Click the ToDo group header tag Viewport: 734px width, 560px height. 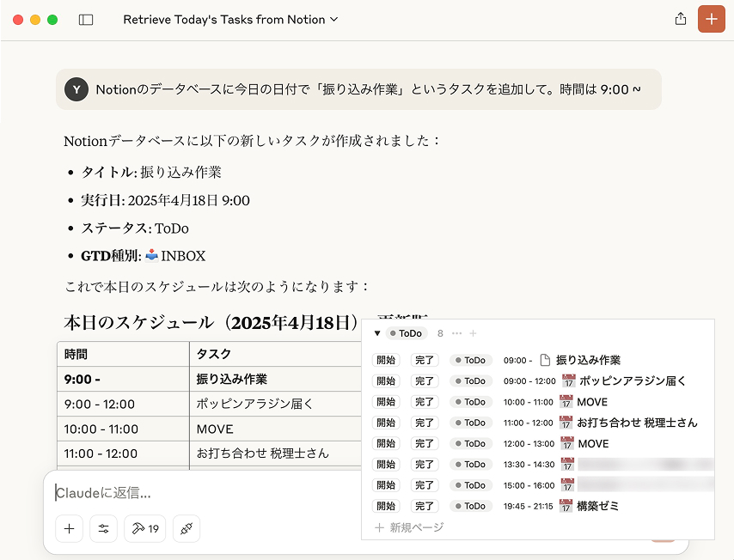tap(407, 333)
